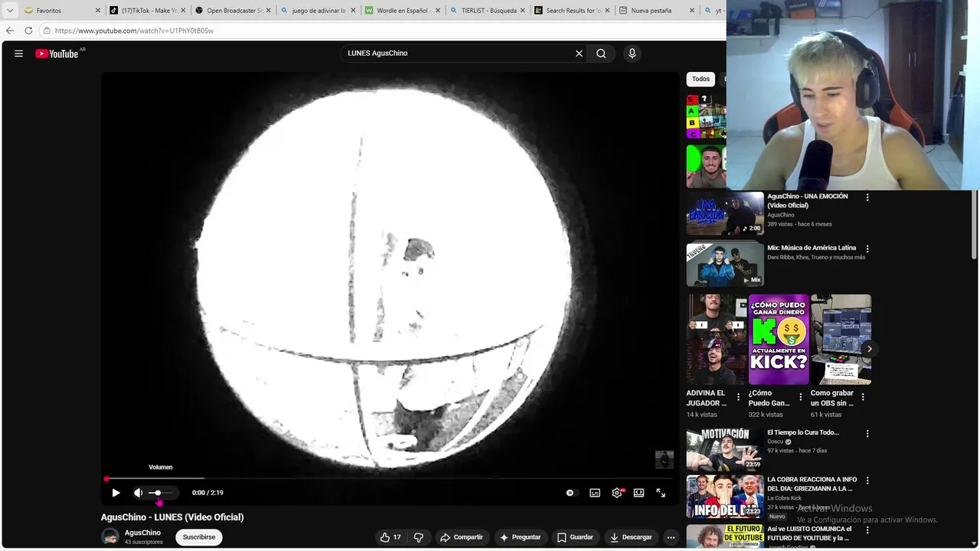Switch to the TIERLIST Búsqueda tab
The image size is (980, 551).
coord(488,11)
